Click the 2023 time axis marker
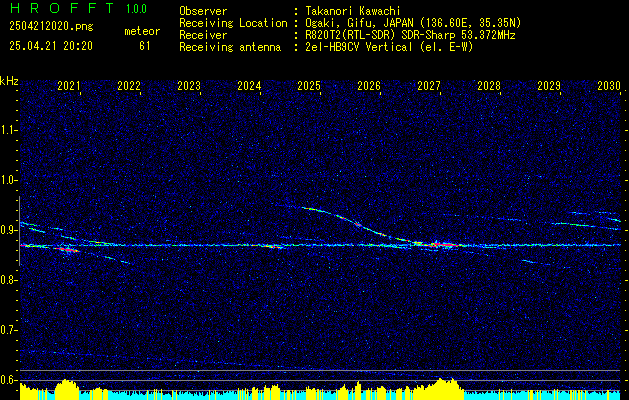 [x=189, y=85]
